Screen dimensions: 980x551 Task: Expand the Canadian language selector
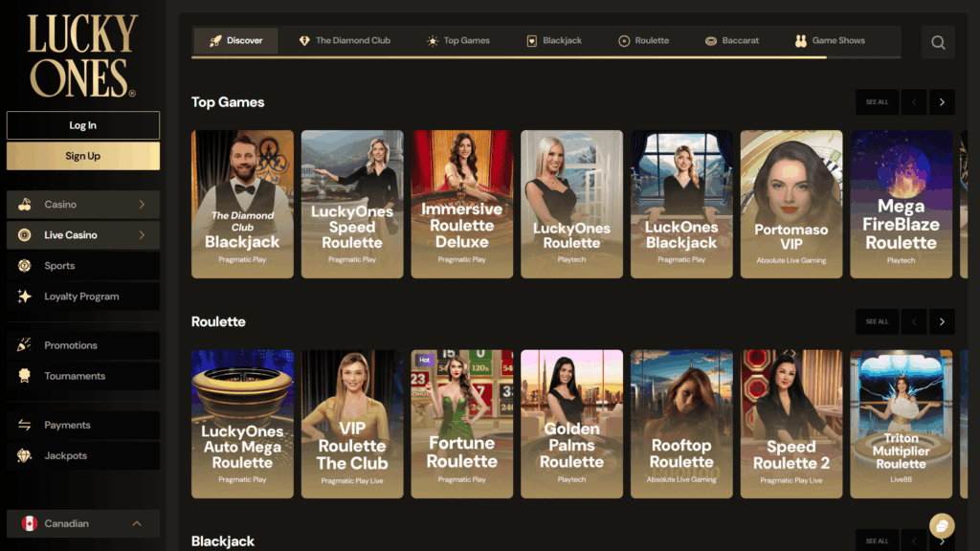[x=137, y=523]
